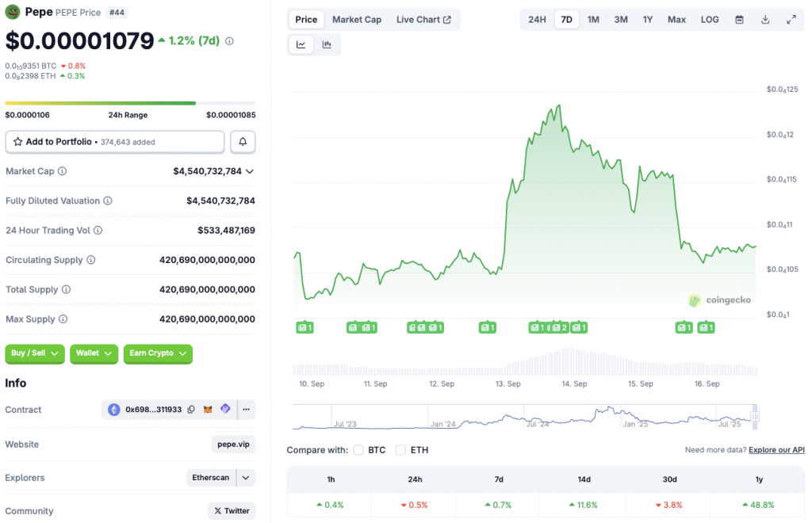Image resolution: width=812 pixels, height=523 pixels.
Task: Open the X Twitter community link
Action: [x=232, y=510]
